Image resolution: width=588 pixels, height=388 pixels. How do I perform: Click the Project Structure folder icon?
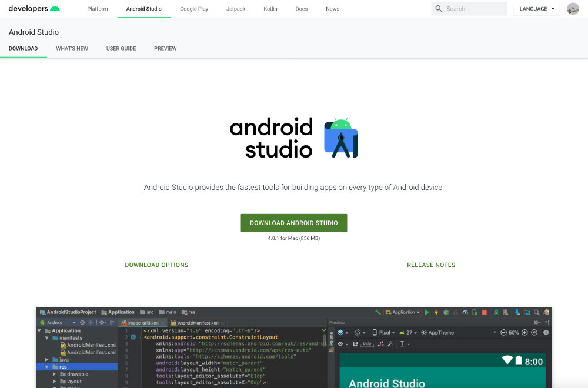[527, 312]
